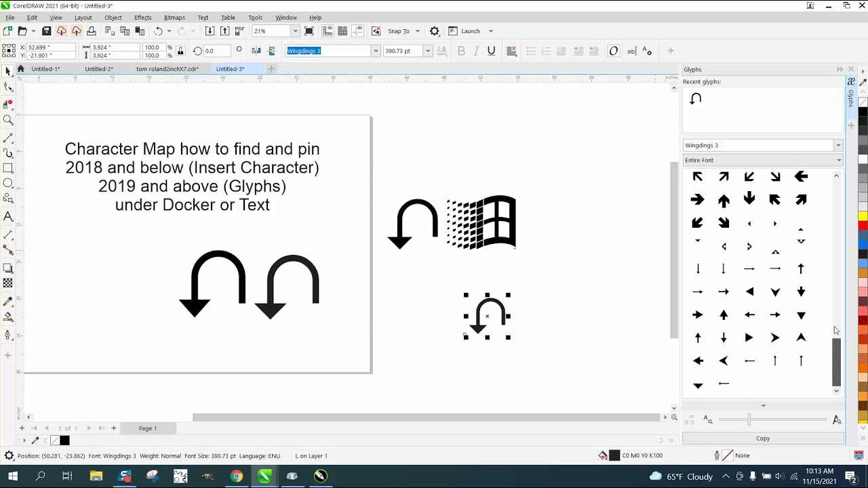868x488 pixels.
Task: Expand the glyph info chevron below grid
Action: tap(763, 406)
